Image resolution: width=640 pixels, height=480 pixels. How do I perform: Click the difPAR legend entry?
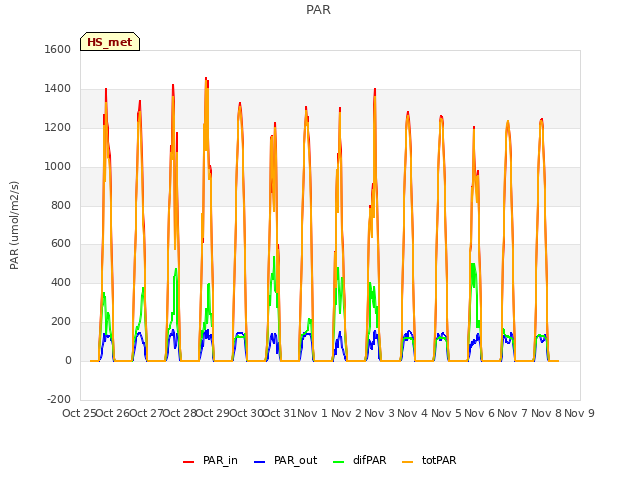(x=360, y=460)
